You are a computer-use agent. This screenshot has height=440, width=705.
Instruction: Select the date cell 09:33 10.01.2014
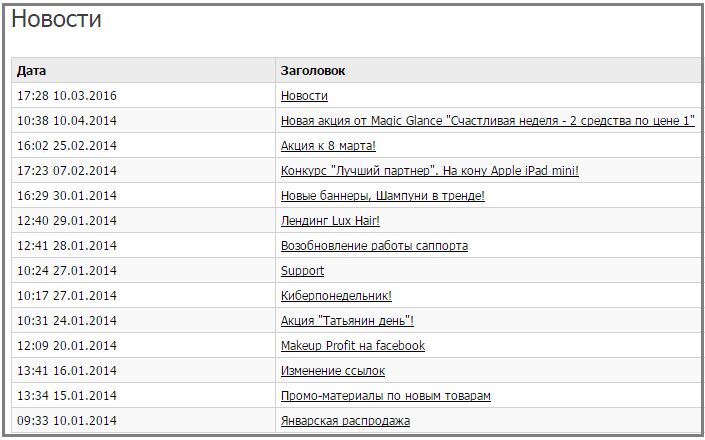click(67, 421)
